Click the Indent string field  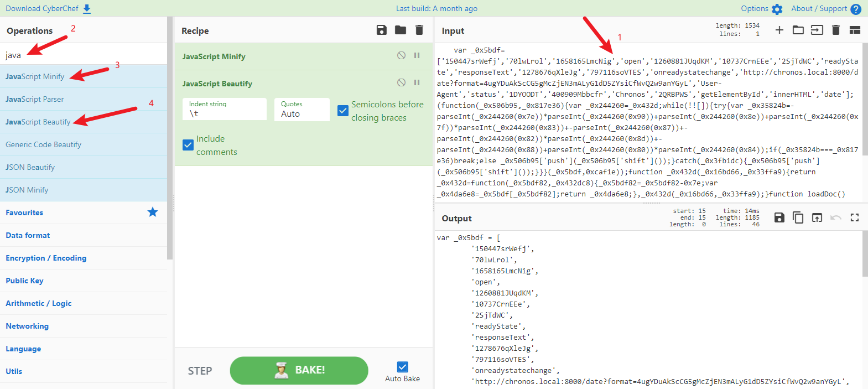225,110
